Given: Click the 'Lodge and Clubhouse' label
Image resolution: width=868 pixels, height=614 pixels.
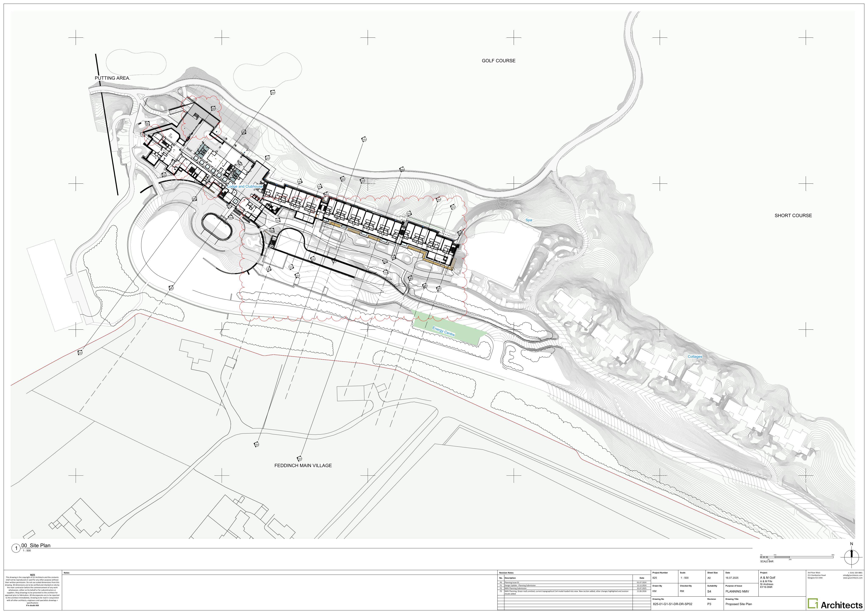Looking at the screenshot, I should 245,186.
